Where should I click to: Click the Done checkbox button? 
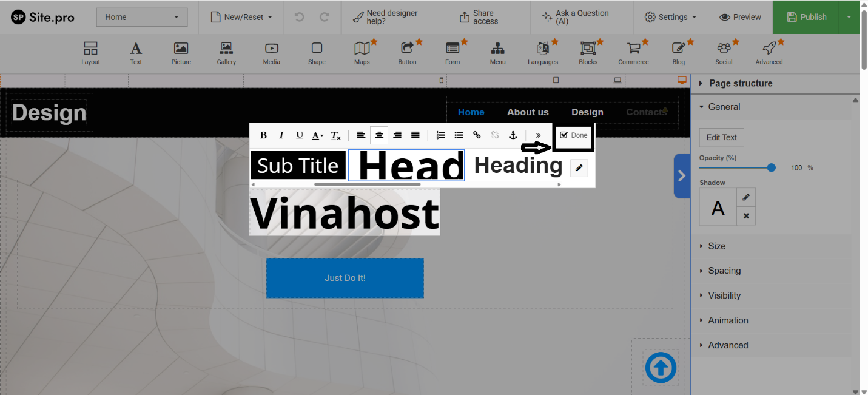point(573,135)
